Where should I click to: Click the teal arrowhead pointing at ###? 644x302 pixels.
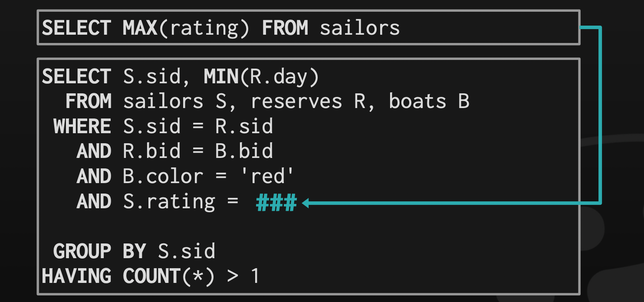[x=305, y=203]
